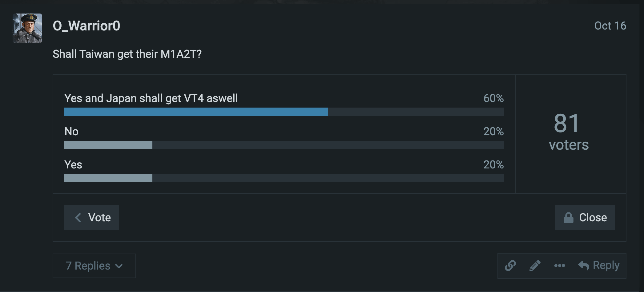Select 'Yes and Japan shall get VT4 aswell'
The height and width of the screenshot is (292, 644).
(151, 98)
